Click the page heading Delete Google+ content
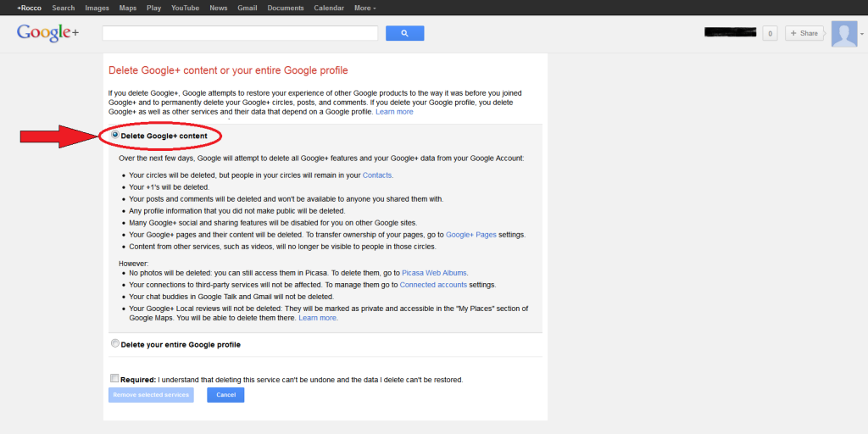The width and height of the screenshot is (868, 434). (x=228, y=70)
